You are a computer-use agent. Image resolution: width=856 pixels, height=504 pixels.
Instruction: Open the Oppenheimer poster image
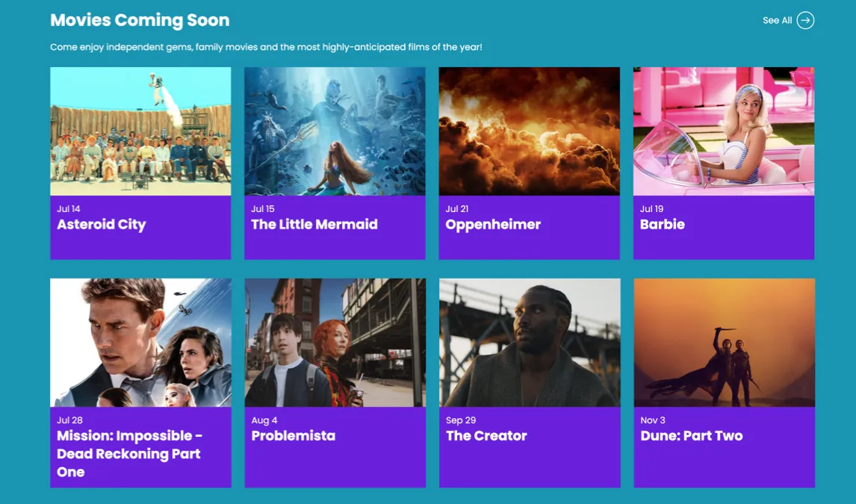[529, 131]
